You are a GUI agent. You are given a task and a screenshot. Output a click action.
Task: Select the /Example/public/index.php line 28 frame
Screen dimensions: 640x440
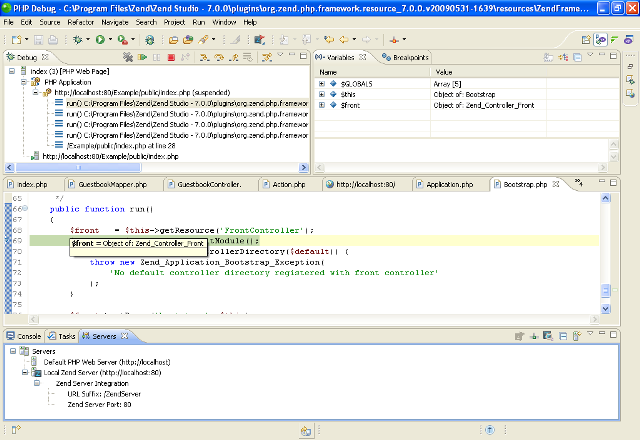120,146
